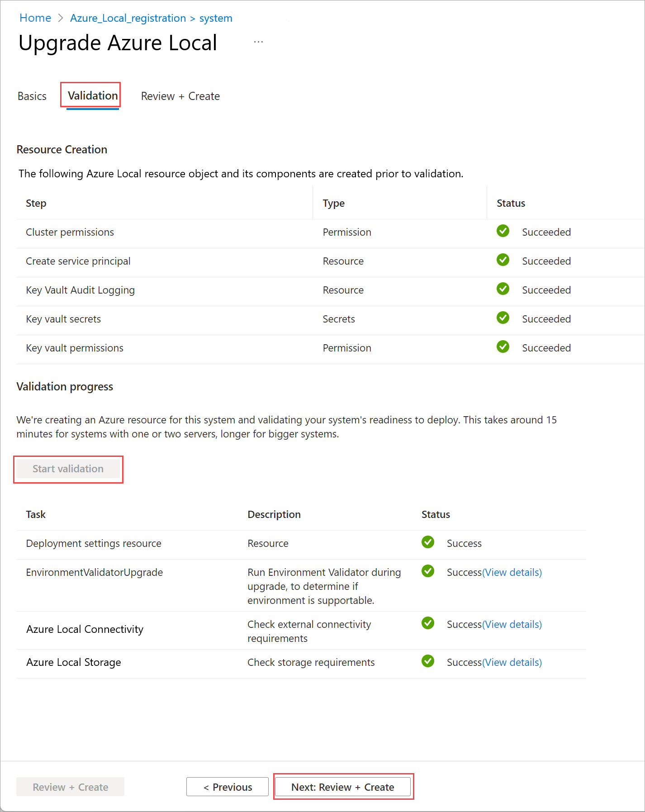Click Next: Review + Create button
The height and width of the screenshot is (812, 645).
pos(343,787)
